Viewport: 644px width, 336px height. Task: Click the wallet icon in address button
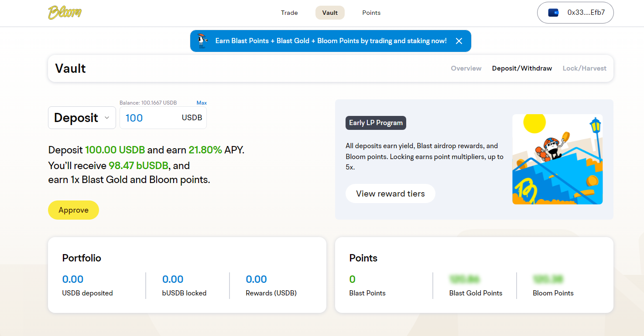tap(554, 13)
